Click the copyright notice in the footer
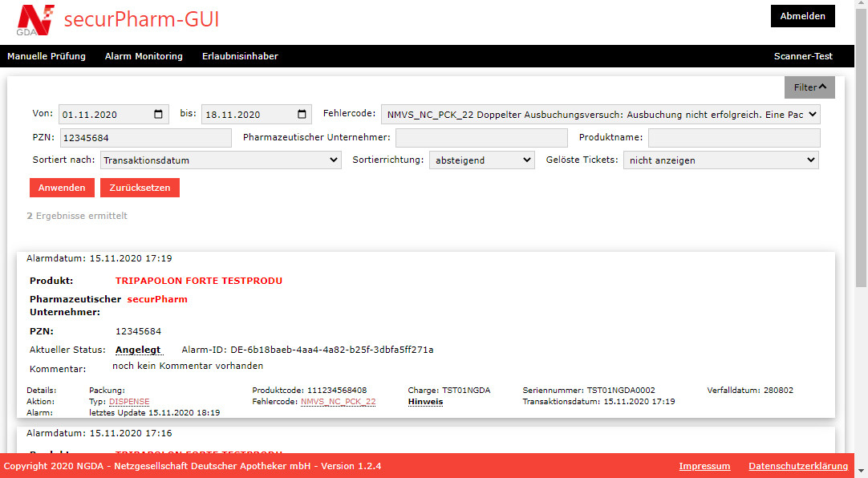This screenshot has width=868, height=478. point(193,466)
